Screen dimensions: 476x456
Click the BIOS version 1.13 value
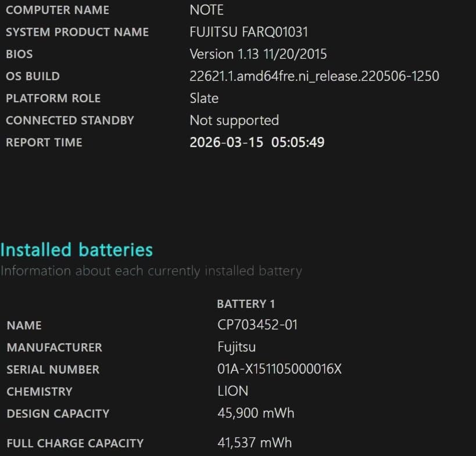(x=258, y=54)
